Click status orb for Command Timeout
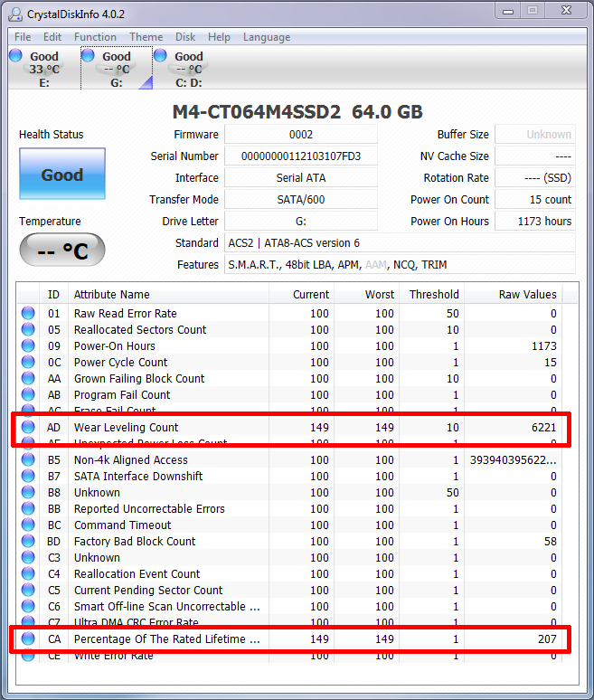This screenshot has height=700, width=594. [28, 525]
